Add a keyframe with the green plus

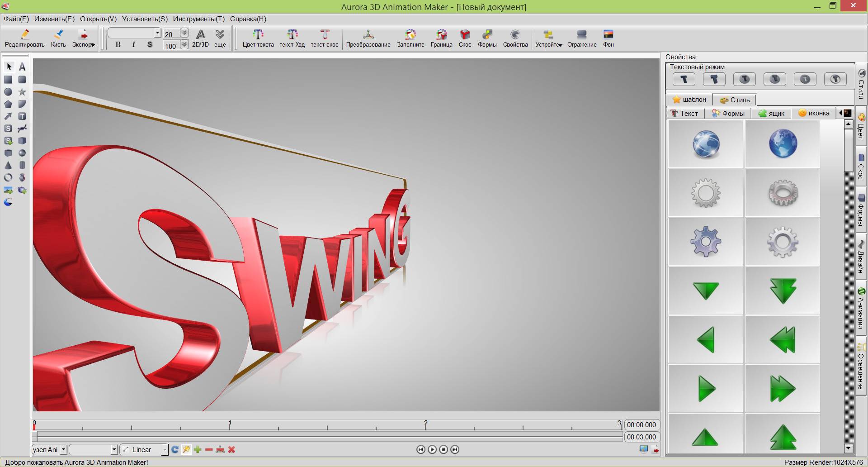click(x=198, y=449)
